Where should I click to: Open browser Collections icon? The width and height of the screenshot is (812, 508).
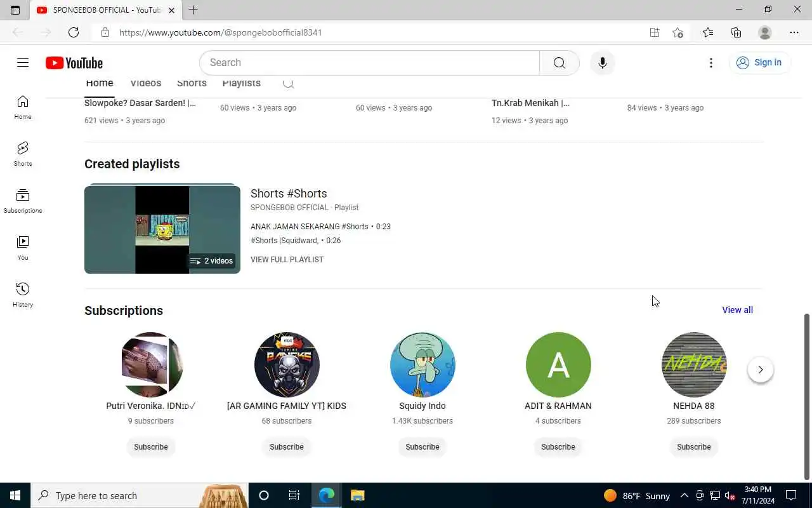pyautogui.click(x=736, y=32)
